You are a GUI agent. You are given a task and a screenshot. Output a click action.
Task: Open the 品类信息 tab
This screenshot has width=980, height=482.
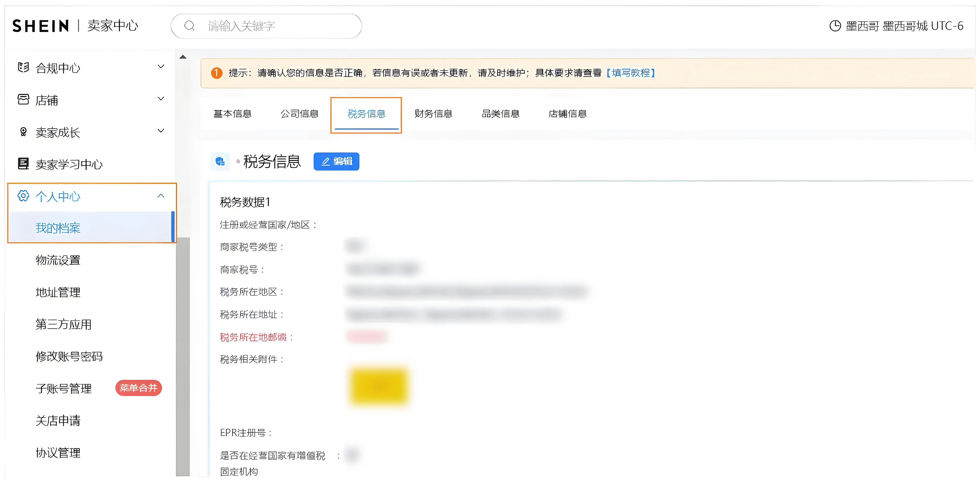pyautogui.click(x=501, y=114)
